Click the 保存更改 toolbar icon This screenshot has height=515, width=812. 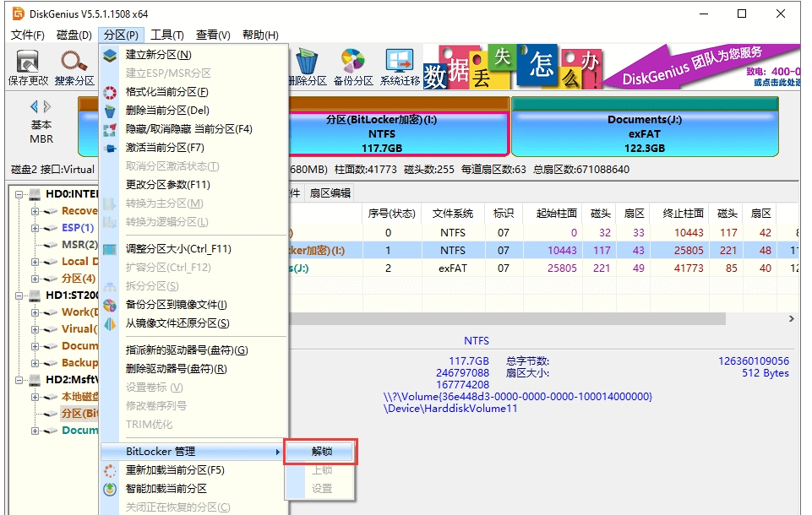(x=28, y=67)
